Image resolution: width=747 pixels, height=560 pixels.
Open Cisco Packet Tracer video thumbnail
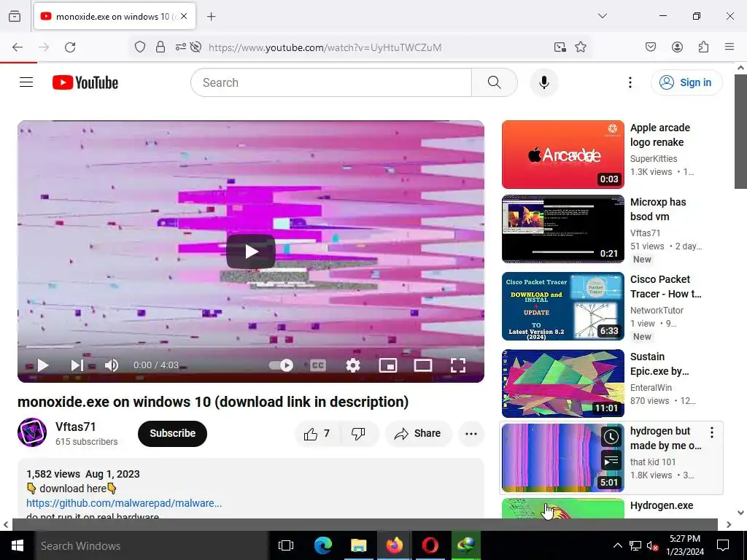pyautogui.click(x=562, y=306)
